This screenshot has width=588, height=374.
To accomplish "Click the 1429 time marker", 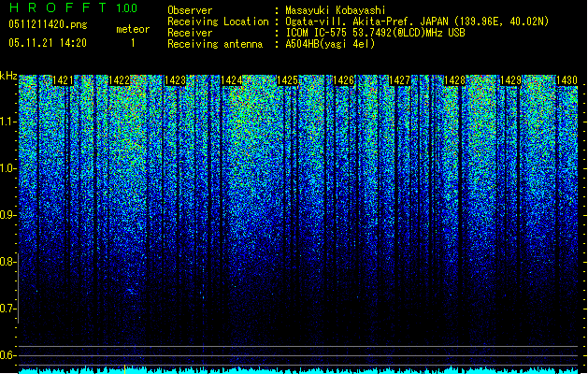I will (x=510, y=80).
